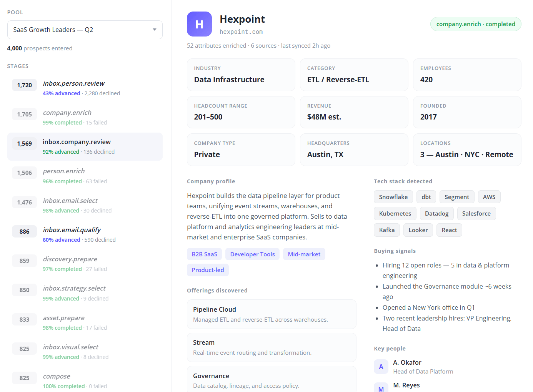Click the '136 declined' text
533x392 pixels.
tap(99, 152)
